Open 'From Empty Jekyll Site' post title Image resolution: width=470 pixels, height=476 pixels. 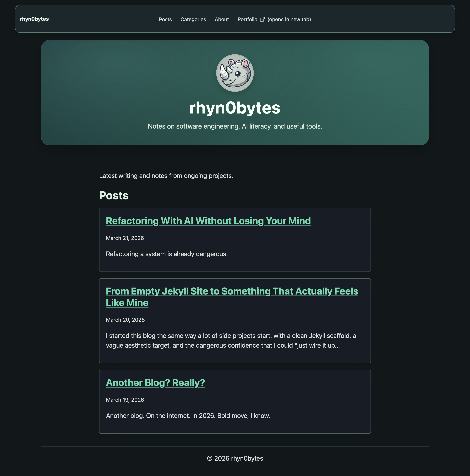232,297
